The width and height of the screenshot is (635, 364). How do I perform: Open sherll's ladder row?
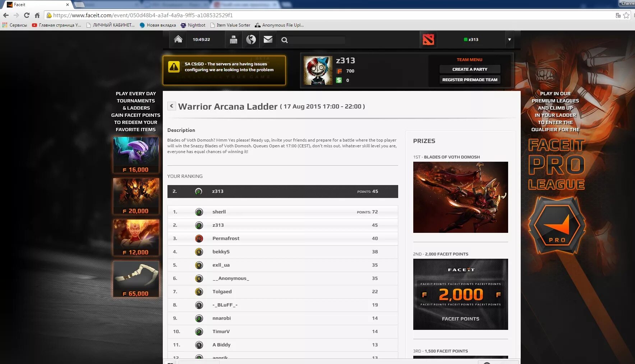[x=282, y=212]
